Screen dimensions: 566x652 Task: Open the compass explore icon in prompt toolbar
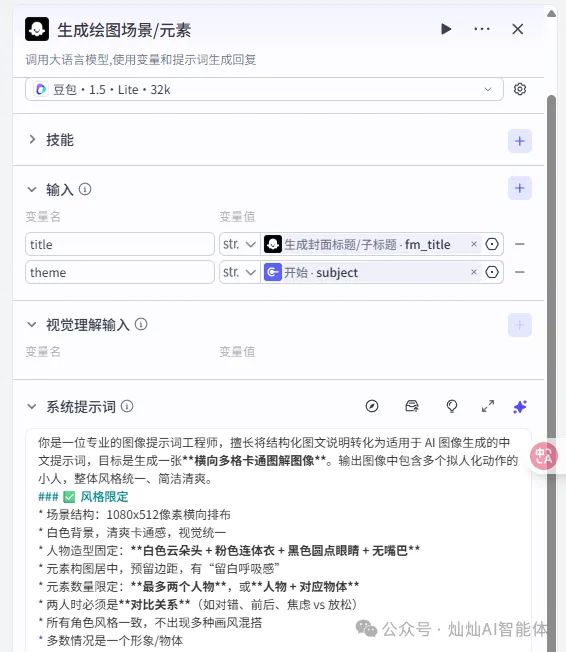(372, 406)
